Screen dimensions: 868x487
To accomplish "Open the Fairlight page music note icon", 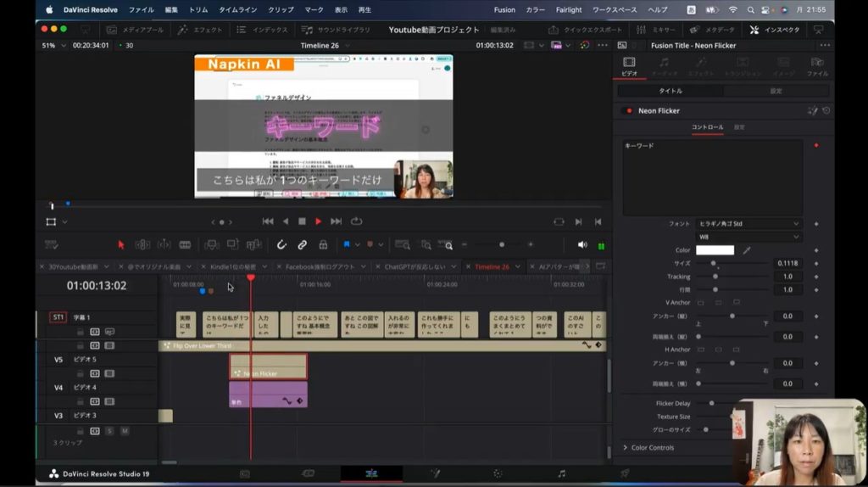I will (561, 473).
